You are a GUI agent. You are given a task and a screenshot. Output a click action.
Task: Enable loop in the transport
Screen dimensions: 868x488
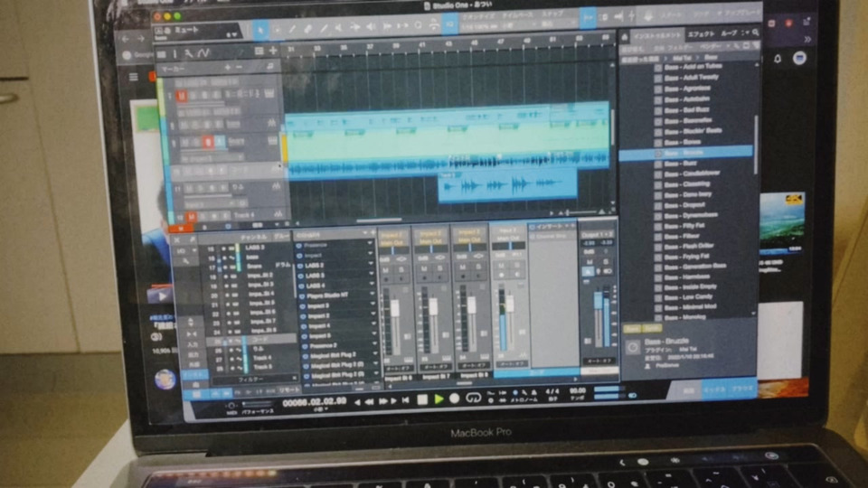tap(473, 398)
